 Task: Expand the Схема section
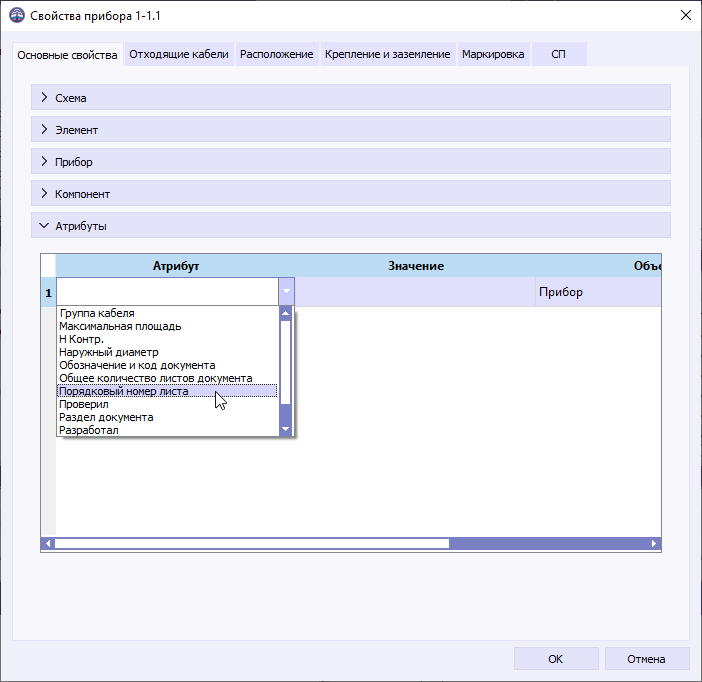[351, 97]
